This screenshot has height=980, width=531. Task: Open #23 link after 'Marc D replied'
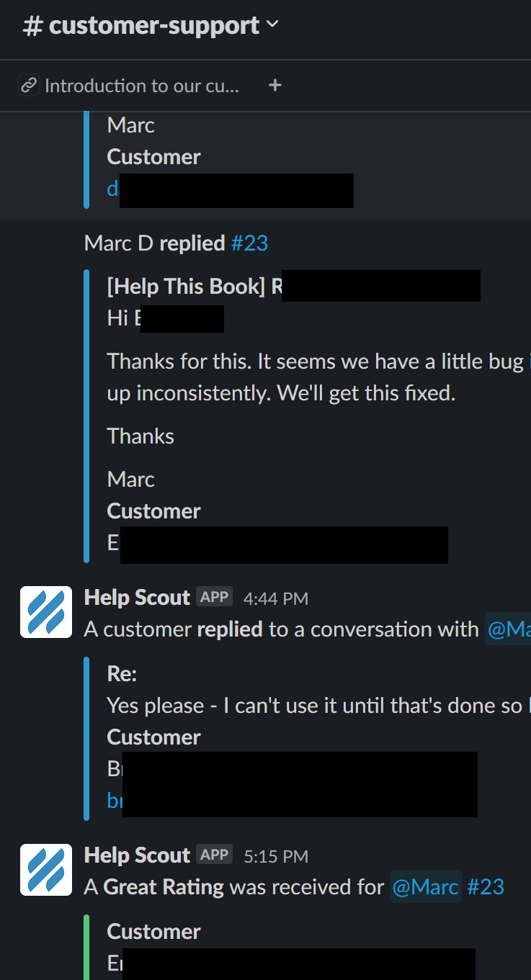pyautogui.click(x=250, y=243)
